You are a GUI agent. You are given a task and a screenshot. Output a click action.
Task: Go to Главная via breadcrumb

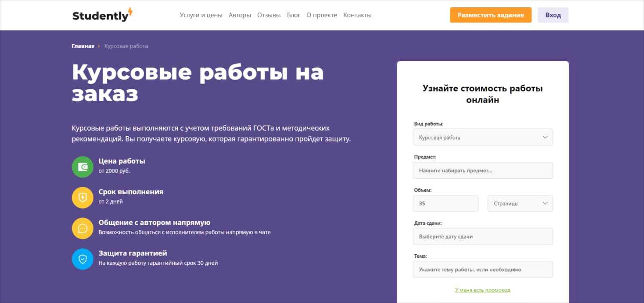click(x=83, y=46)
